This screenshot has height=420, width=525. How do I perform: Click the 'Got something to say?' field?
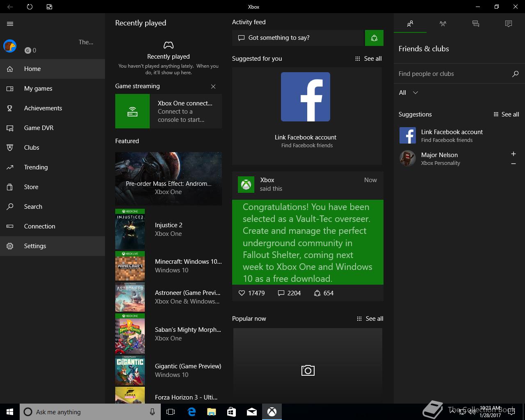click(299, 38)
